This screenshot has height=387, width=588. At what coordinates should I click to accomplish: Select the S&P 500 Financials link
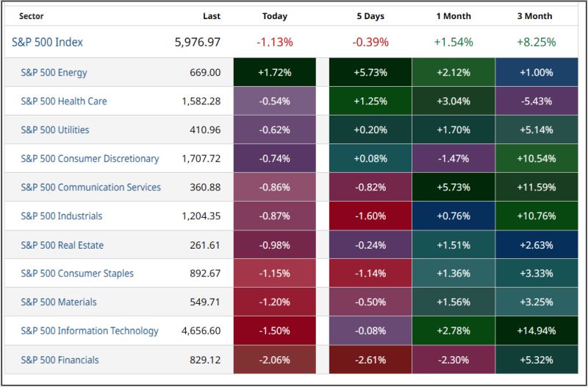coord(60,361)
